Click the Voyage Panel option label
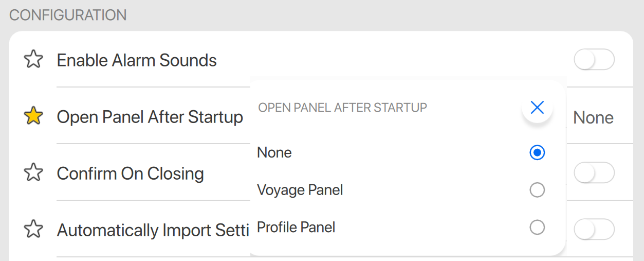Image resolution: width=644 pixels, height=261 pixels. pyautogui.click(x=300, y=190)
